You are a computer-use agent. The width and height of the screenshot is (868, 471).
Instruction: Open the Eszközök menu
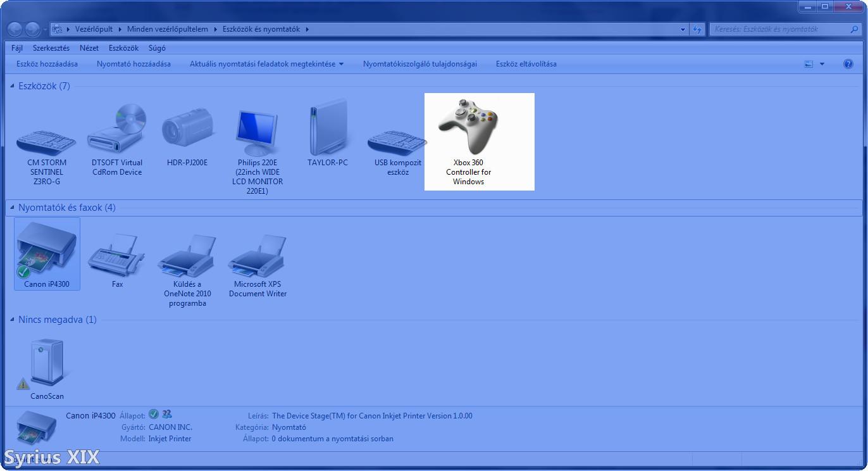(123, 48)
